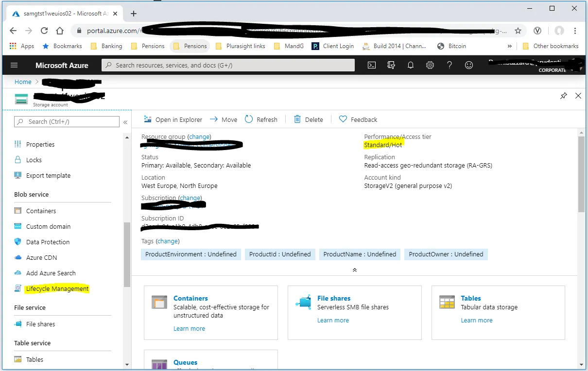Open the File shares tile heading link
This screenshot has width=588, height=371.
click(334, 298)
